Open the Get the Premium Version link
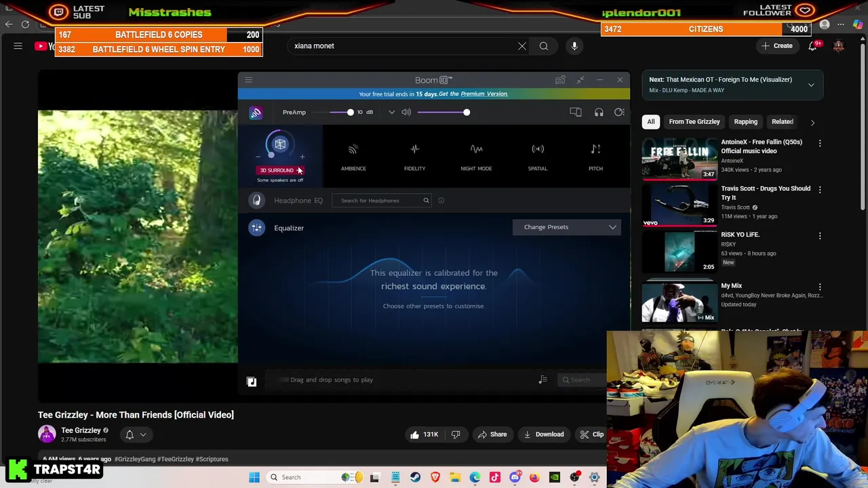The image size is (868, 488). tap(473, 94)
